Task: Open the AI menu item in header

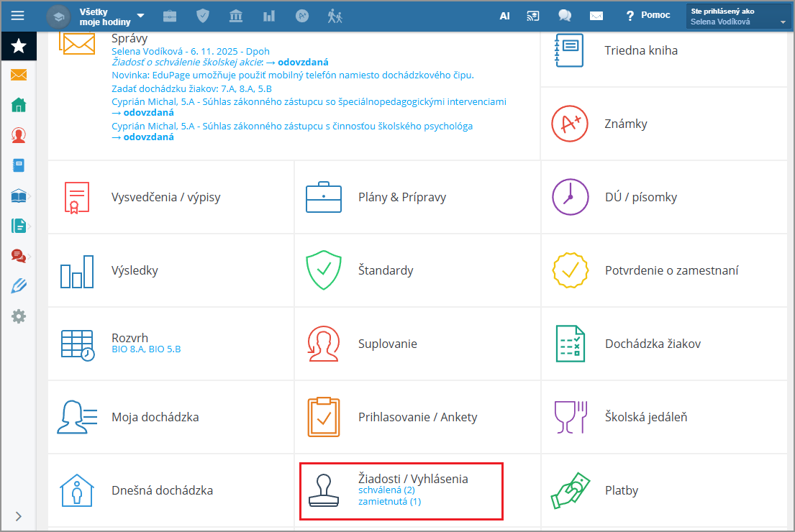Action: pos(504,16)
